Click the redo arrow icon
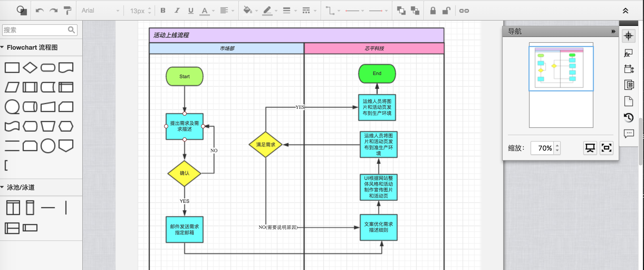The width and height of the screenshot is (644, 270). tap(54, 11)
